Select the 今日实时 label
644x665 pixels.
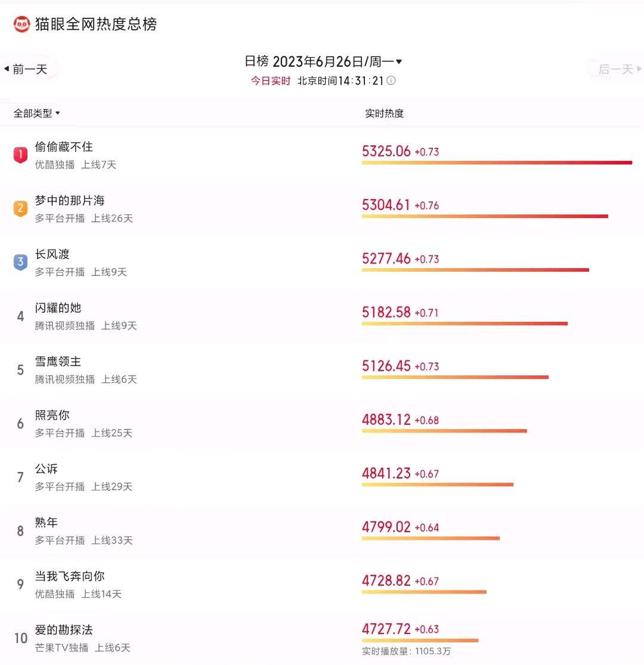point(271,80)
